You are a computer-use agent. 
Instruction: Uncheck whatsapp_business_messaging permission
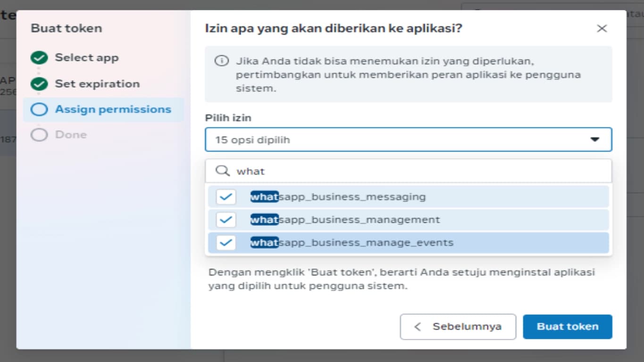point(226,197)
